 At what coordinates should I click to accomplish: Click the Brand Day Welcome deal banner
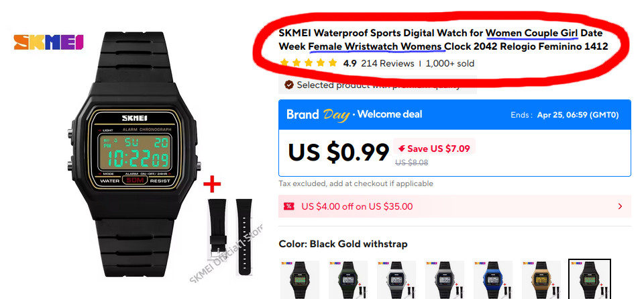(x=455, y=115)
